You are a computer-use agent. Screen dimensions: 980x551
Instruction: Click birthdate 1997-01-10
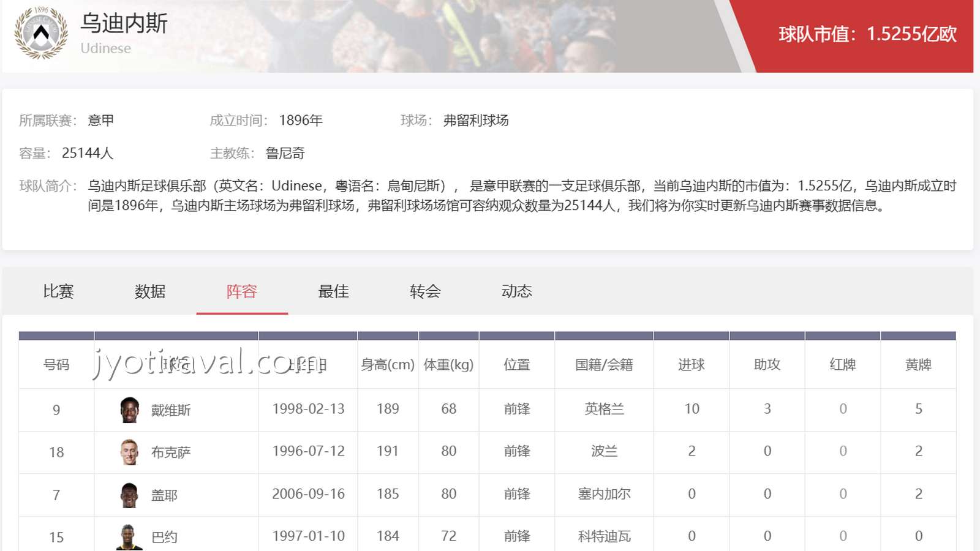(x=308, y=536)
